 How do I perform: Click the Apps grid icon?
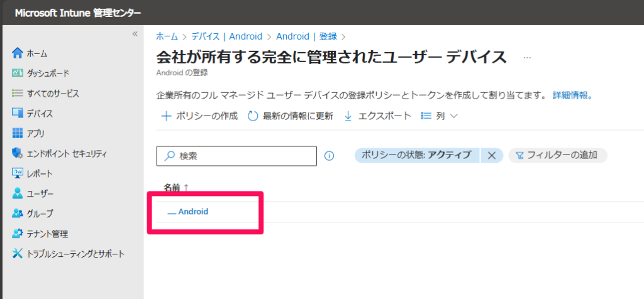pos(18,133)
